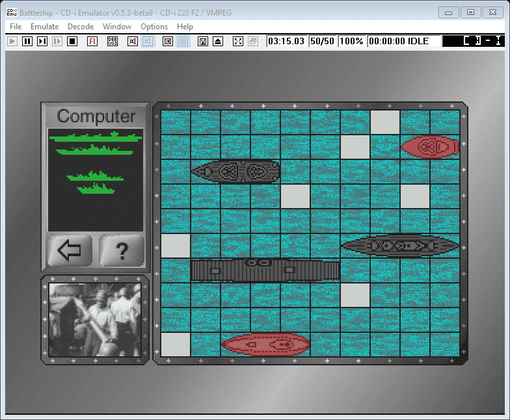Click the question mark help button
This screenshot has width=510, height=420.
click(x=122, y=251)
